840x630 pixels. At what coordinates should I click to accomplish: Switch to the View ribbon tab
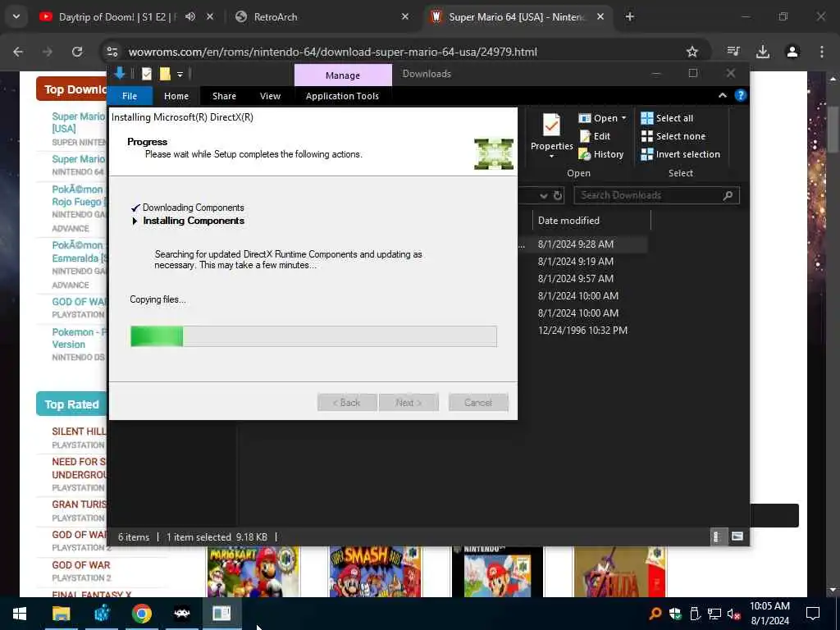[270, 96]
